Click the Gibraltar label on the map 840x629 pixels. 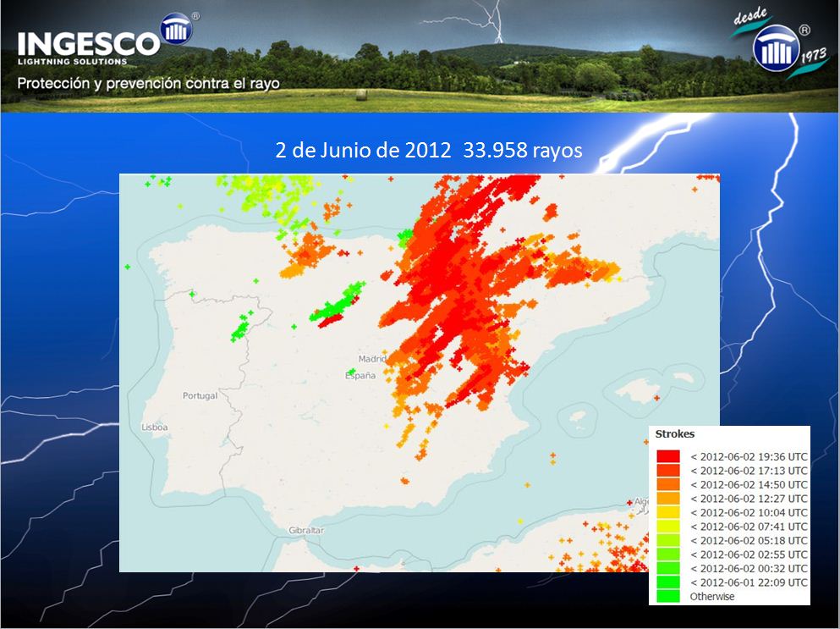click(305, 530)
